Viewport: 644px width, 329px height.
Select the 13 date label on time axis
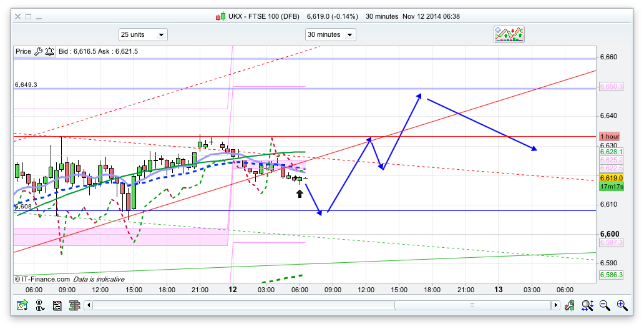click(498, 290)
